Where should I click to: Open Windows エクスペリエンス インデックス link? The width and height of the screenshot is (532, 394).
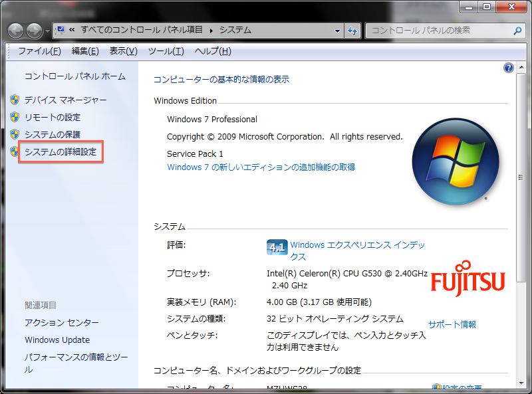tap(357, 250)
